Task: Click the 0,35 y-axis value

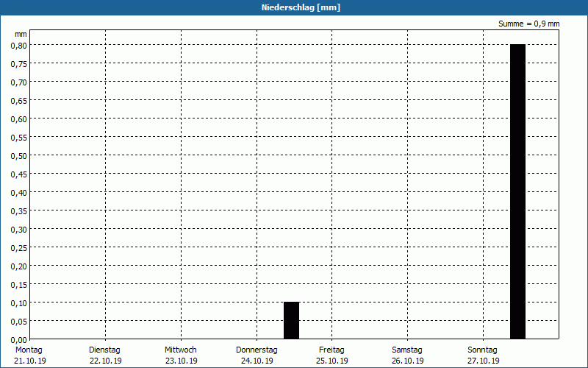Action: coord(19,211)
